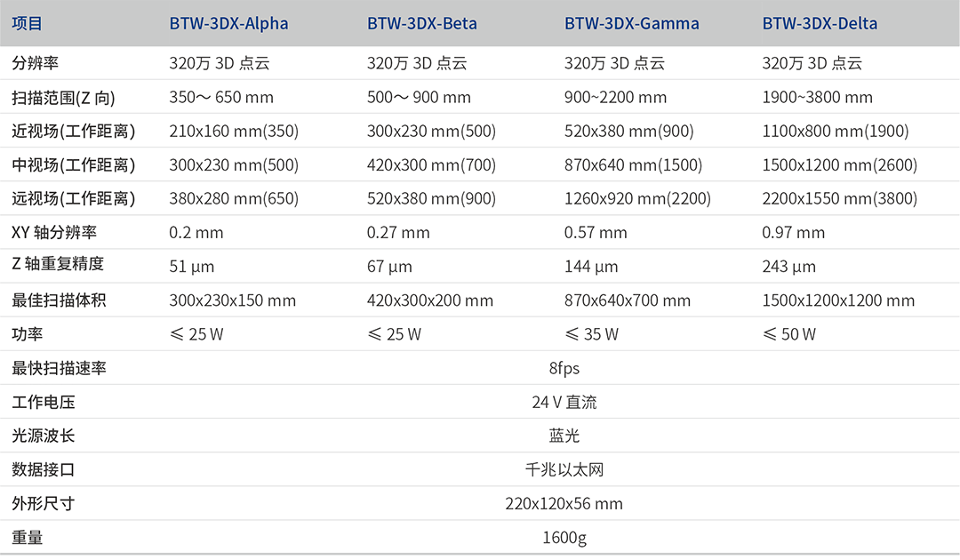Screen dimensions: 960x560
Task: Click the 分辨率 row label
Action: tap(35, 63)
